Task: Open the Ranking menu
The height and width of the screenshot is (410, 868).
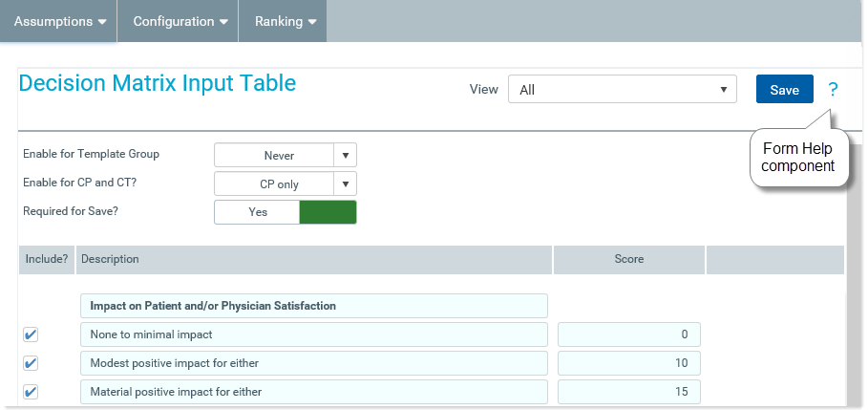Action: (x=285, y=21)
